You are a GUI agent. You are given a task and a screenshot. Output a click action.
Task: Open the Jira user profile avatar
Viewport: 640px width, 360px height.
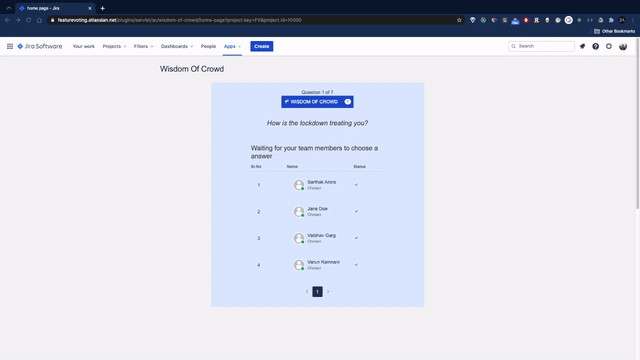click(623, 47)
